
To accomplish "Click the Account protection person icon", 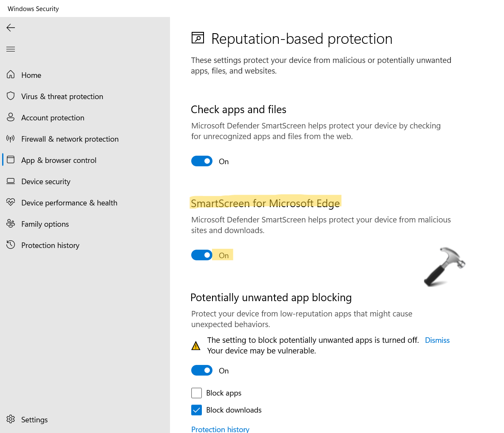I will (x=11, y=117).
